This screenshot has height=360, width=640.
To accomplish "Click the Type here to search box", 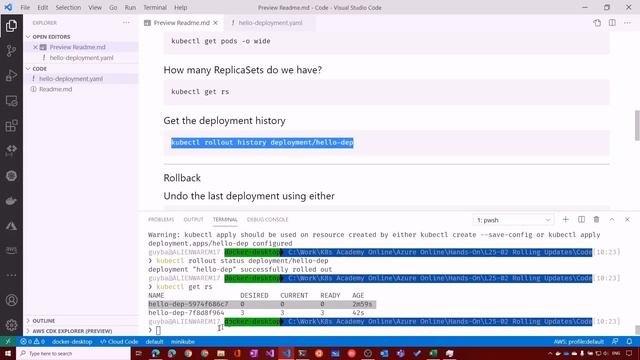I will click(x=73, y=353).
